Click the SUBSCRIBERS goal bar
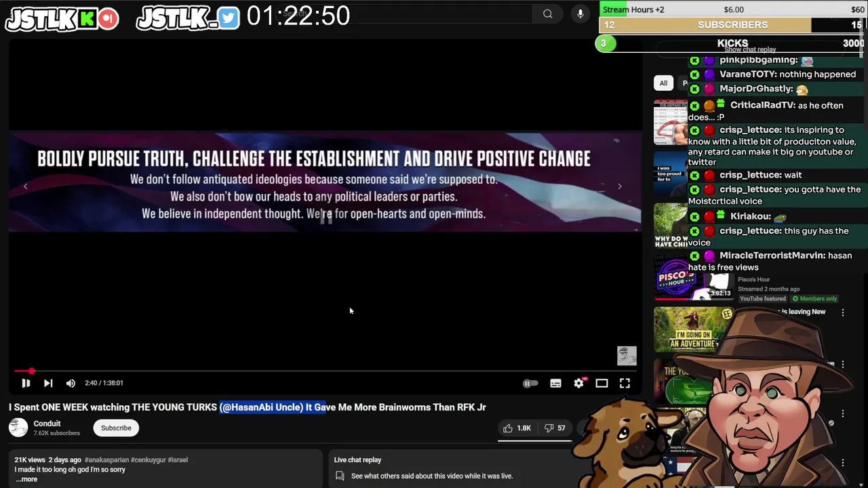 pos(732,25)
